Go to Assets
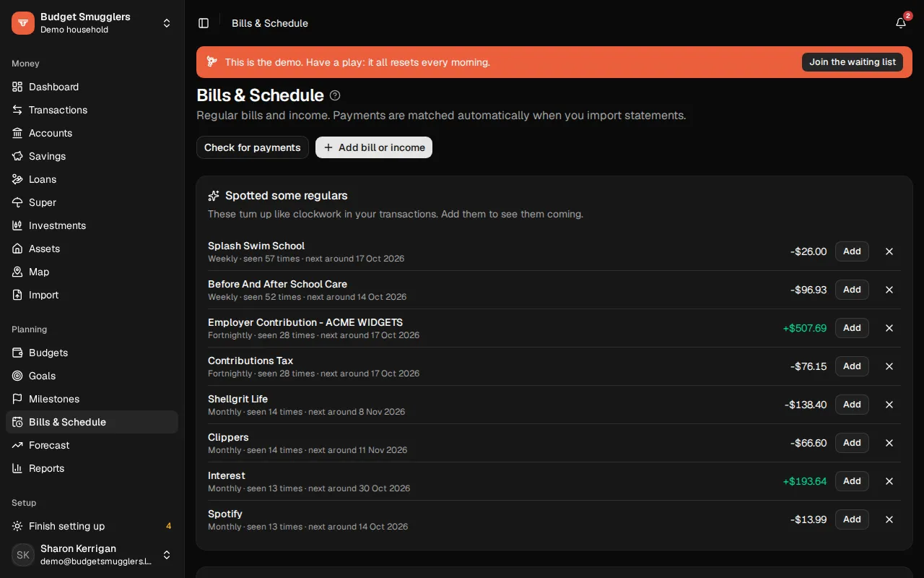Viewport: 924px width, 578px height. tap(92, 249)
